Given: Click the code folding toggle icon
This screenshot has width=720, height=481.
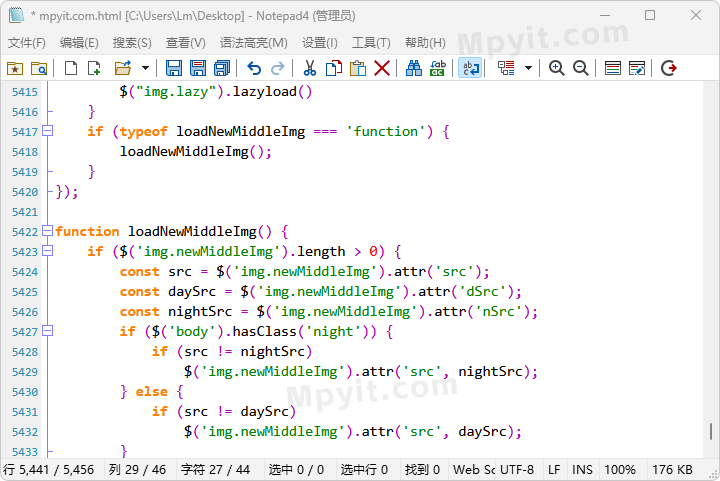Looking at the screenshot, I should pyautogui.click(x=506, y=68).
